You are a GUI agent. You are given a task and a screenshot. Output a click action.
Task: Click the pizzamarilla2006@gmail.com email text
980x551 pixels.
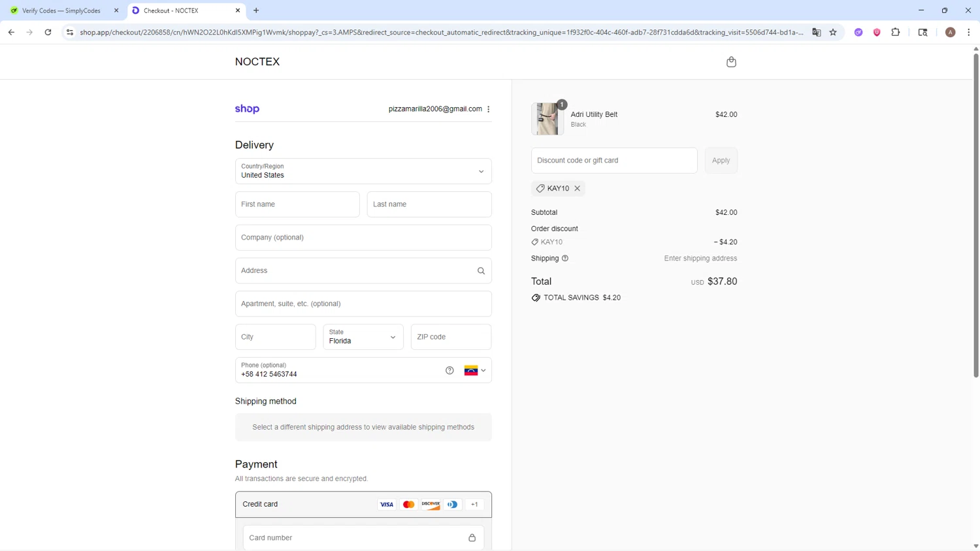pos(435,109)
